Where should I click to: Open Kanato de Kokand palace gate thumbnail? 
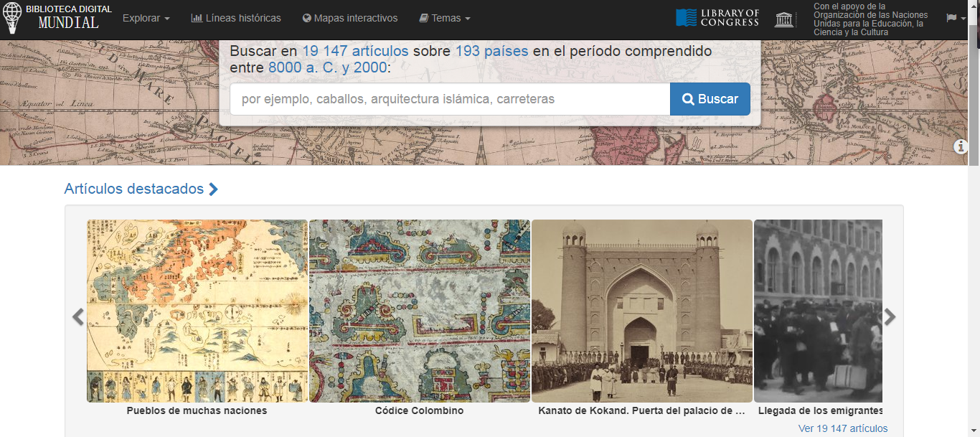(x=642, y=311)
